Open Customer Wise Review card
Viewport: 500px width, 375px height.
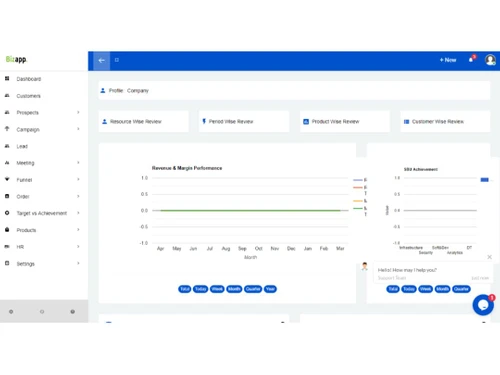445,122
